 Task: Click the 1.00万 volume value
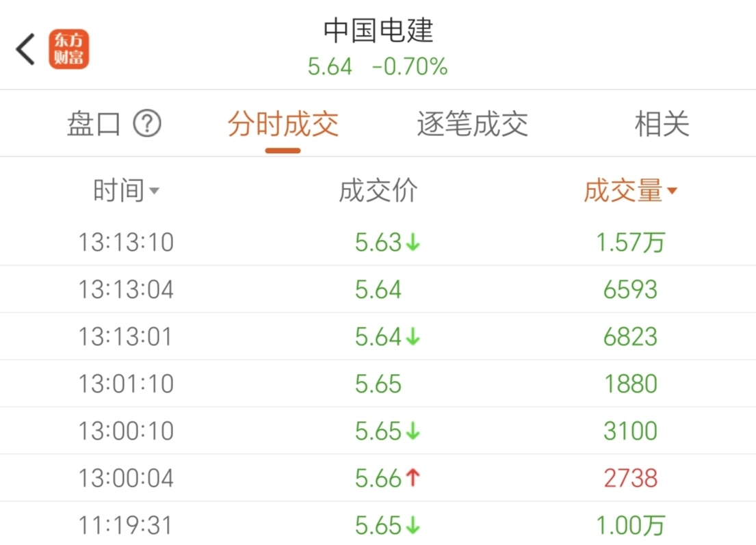click(x=631, y=525)
